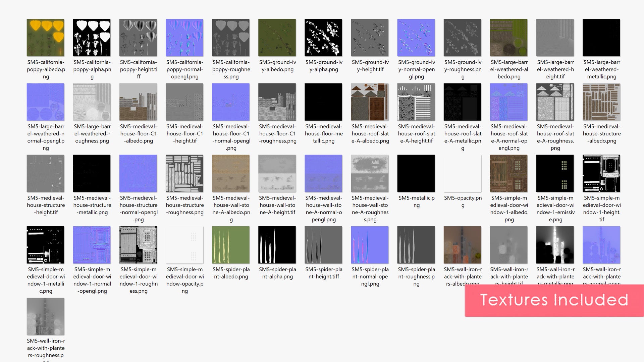Screen dimensions: 644x362
Task: Select SM5-simple-medieval-door-window-1-albedo.png thumbnail
Action: point(508,173)
